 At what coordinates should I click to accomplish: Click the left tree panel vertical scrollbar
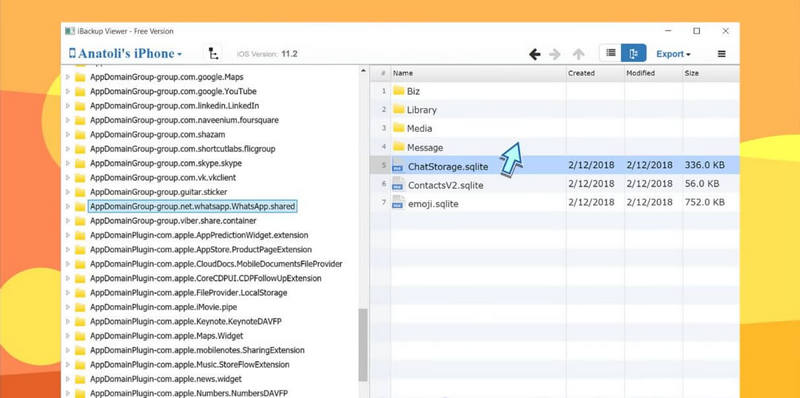coord(363,345)
